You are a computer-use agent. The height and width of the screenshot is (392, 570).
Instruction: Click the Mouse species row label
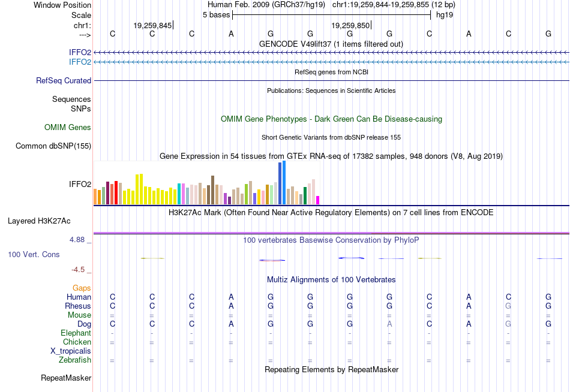coord(79,315)
